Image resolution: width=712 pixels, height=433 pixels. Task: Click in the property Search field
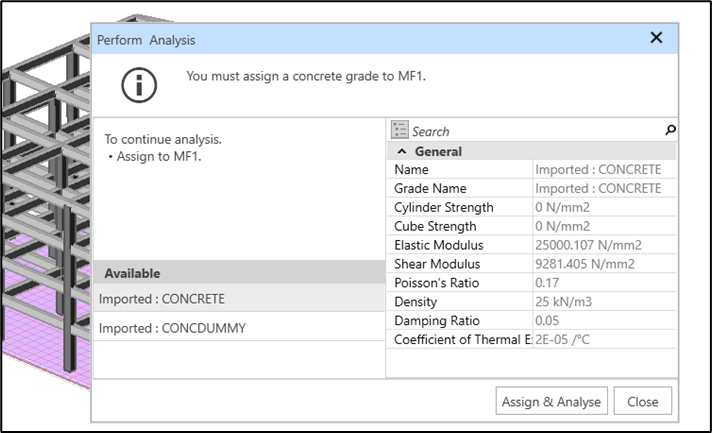pyautogui.click(x=535, y=131)
